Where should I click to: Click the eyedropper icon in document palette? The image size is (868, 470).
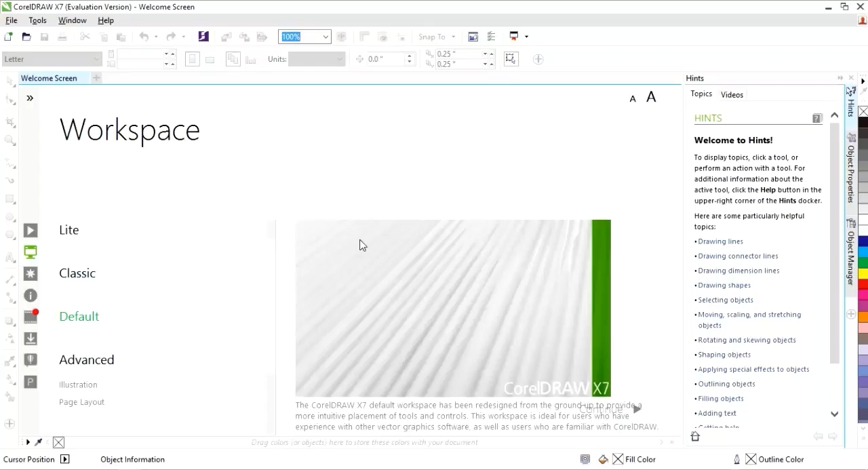point(39,442)
